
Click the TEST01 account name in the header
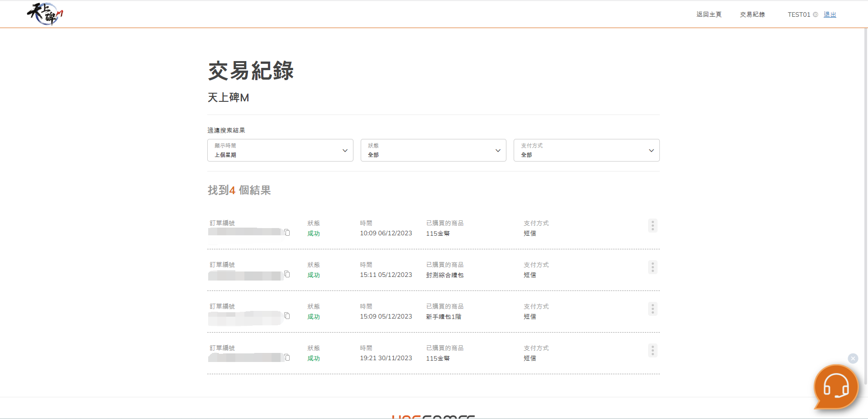tap(799, 14)
